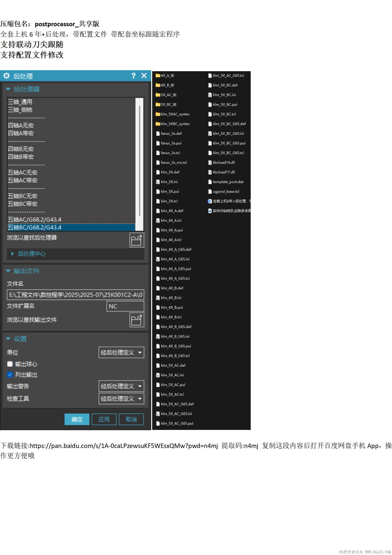Image resolution: width=392 pixels, height=555 pixels.
Task: Open the klm_5XAC_syntec folder
Action: pos(173,114)
